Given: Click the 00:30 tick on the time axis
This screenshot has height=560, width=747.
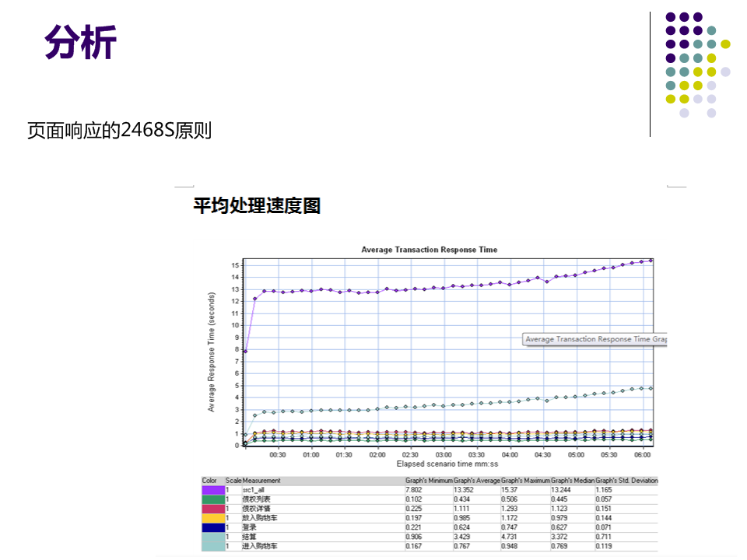Looking at the screenshot, I should pos(278,455).
